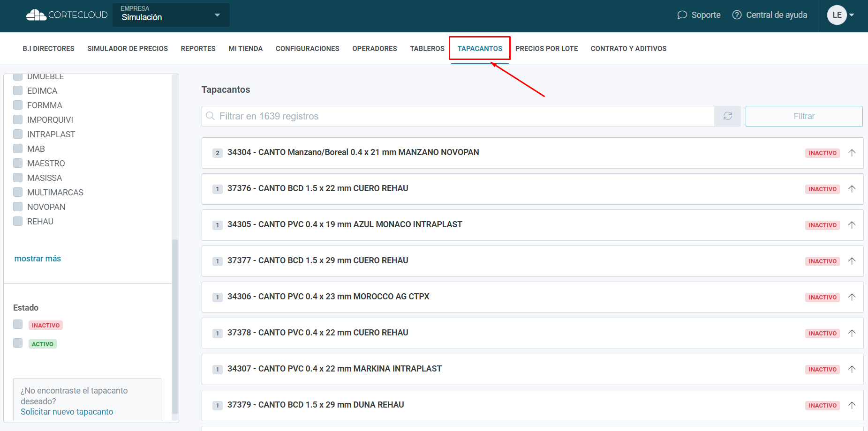Click INACTIVO badge on row 37376
868x431 pixels.
point(823,189)
